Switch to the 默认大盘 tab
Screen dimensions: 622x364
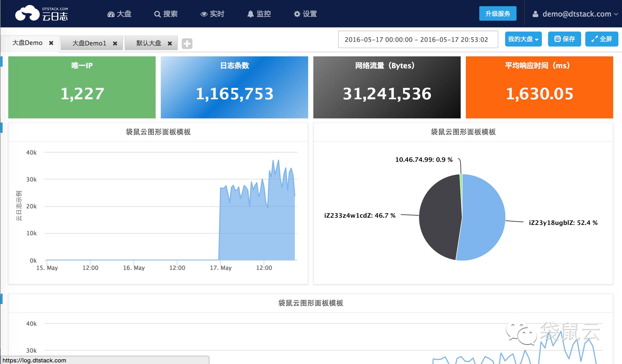148,43
